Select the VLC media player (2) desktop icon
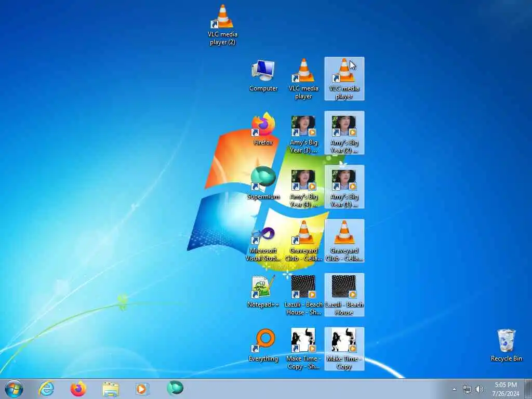The width and height of the screenshot is (532, 399). [x=222, y=24]
